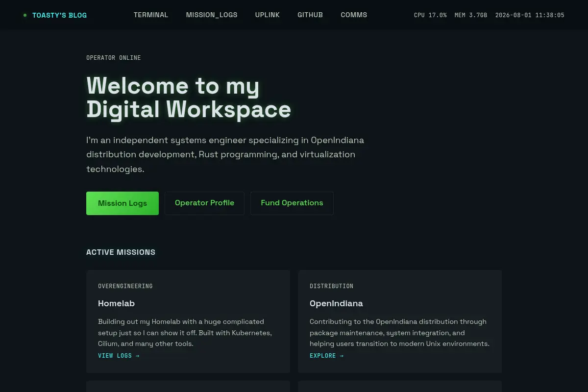Viewport: 588px width, 392px height.
Task: Click the 2026-08-01 11:38:05 timestamp
Action: 530,15
